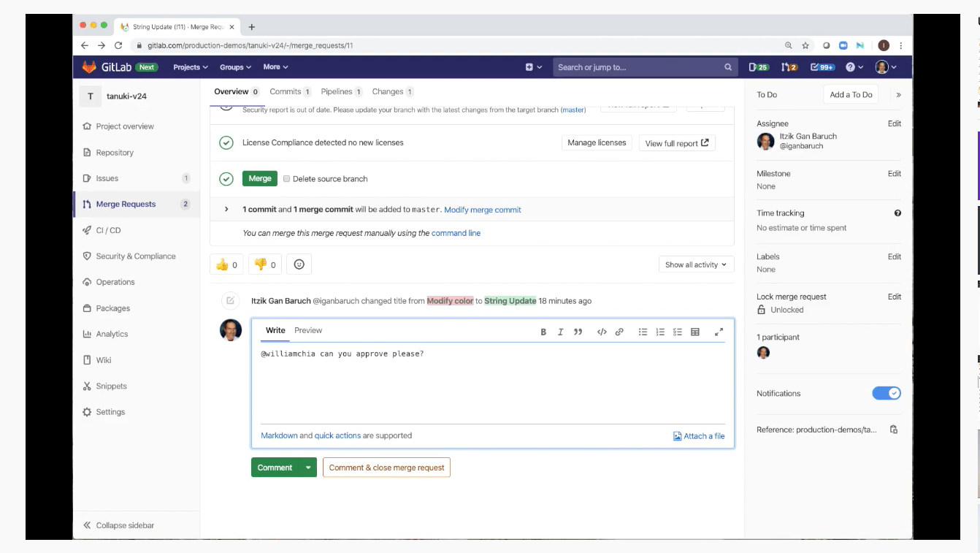Screen dimensions: 980x553
Task: Open the command line link
Action: coord(456,233)
